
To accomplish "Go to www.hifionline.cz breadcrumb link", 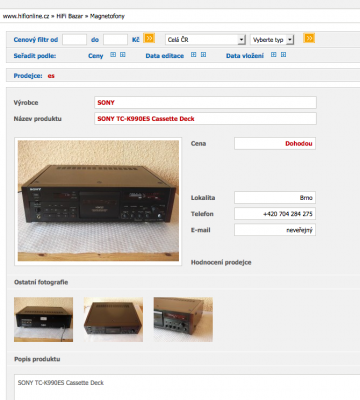I will [26, 16].
